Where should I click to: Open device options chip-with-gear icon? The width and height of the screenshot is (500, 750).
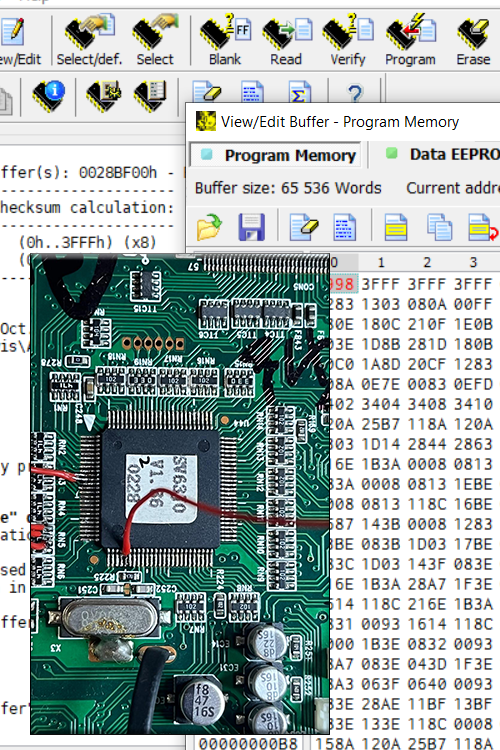point(103,96)
